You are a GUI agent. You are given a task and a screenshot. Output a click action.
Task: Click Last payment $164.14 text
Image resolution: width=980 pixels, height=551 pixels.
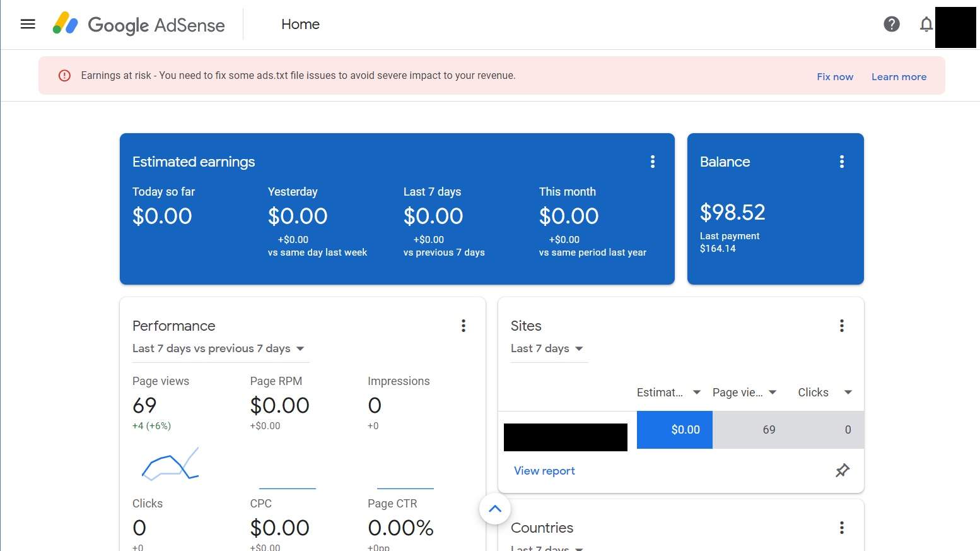click(730, 242)
